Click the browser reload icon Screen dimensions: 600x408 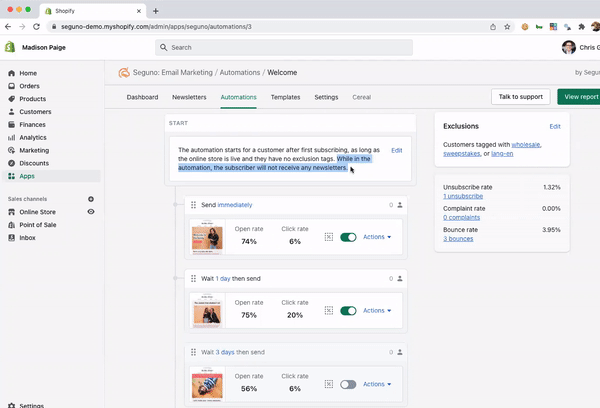pyautogui.click(x=37, y=27)
